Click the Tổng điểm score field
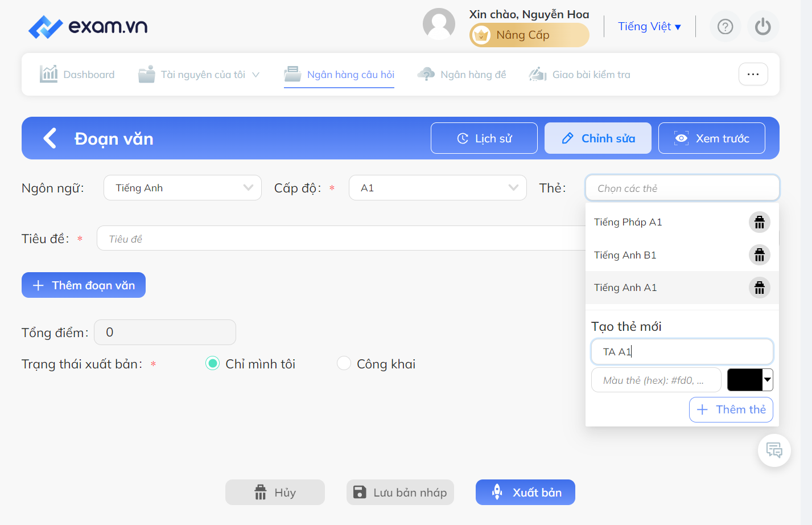This screenshot has width=812, height=525. (x=165, y=333)
